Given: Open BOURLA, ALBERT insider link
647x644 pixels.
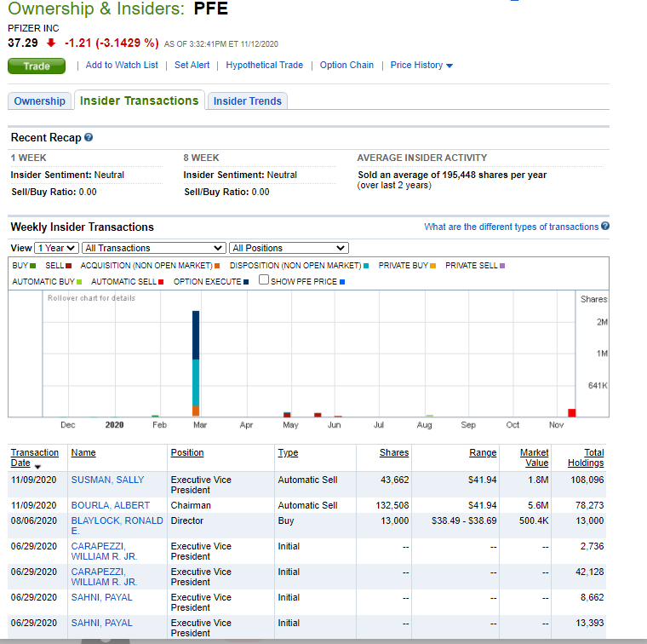Looking at the screenshot, I should pyautogui.click(x=111, y=505).
